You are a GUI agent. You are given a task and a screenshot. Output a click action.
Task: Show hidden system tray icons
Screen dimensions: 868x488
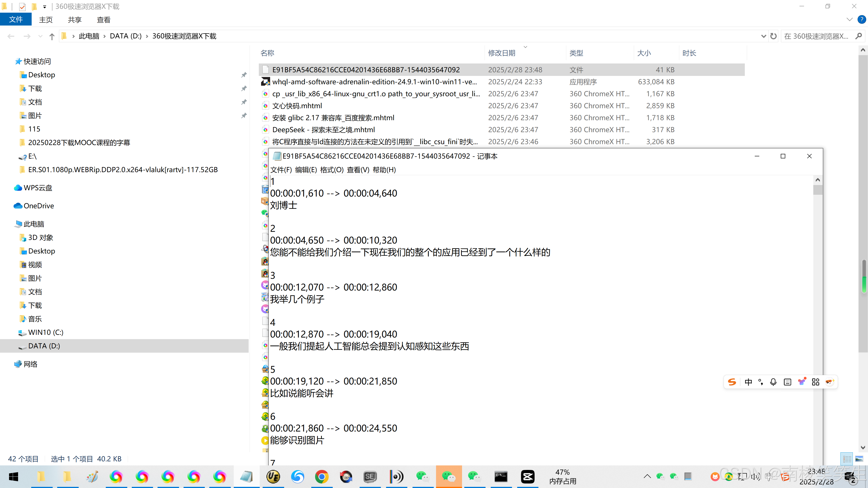pos(647,476)
